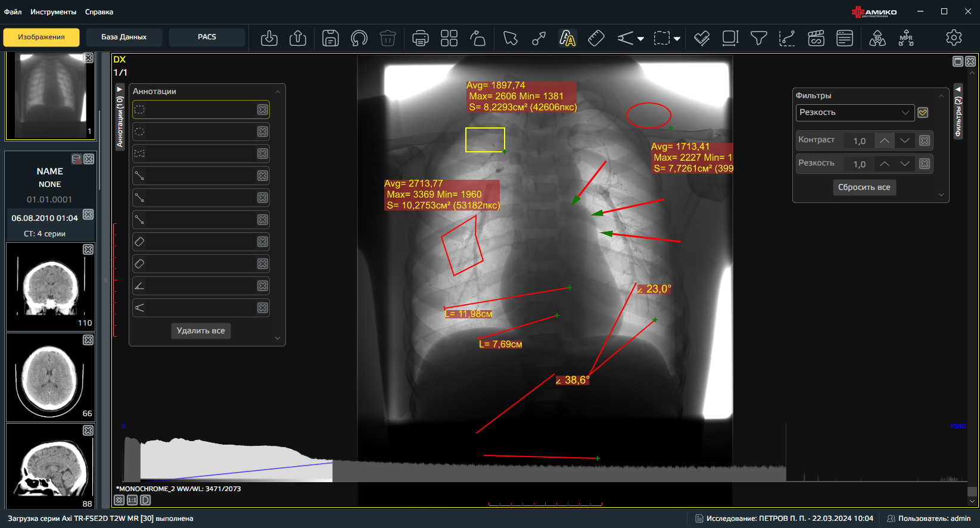Open the Файл menu
Screen dimensions: 980x528
(x=13, y=12)
